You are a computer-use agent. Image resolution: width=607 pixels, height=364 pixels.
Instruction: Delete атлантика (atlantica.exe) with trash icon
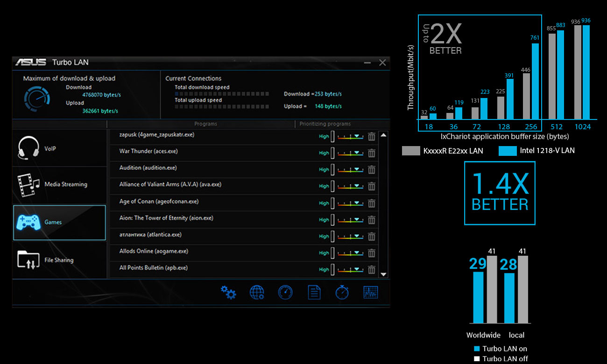click(372, 236)
